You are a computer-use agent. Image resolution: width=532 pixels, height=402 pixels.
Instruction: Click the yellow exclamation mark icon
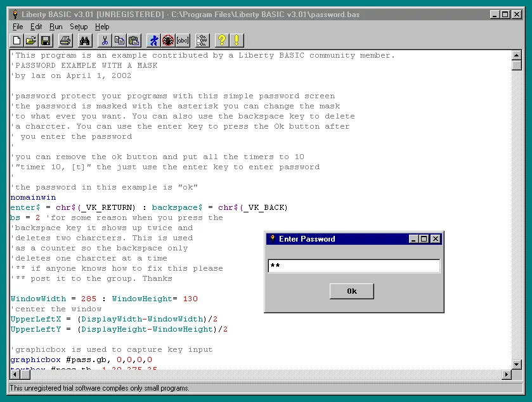pyautogui.click(x=237, y=41)
